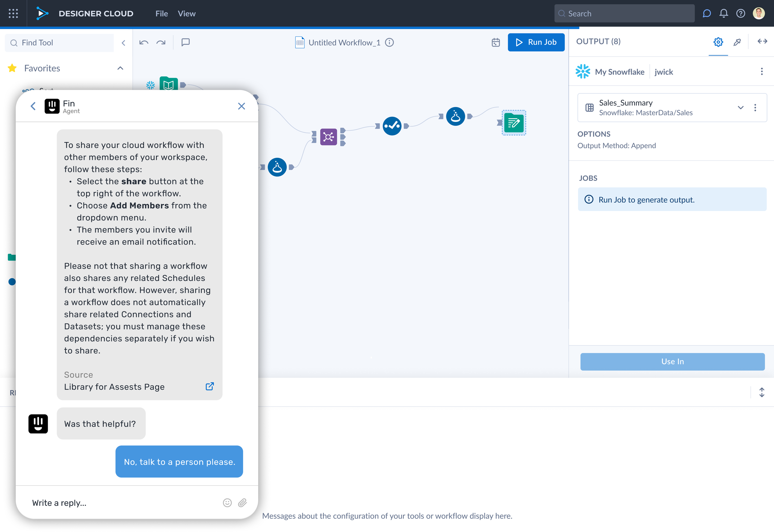Open the app launcher grid icon

pyautogui.click(x=13, y=13)
